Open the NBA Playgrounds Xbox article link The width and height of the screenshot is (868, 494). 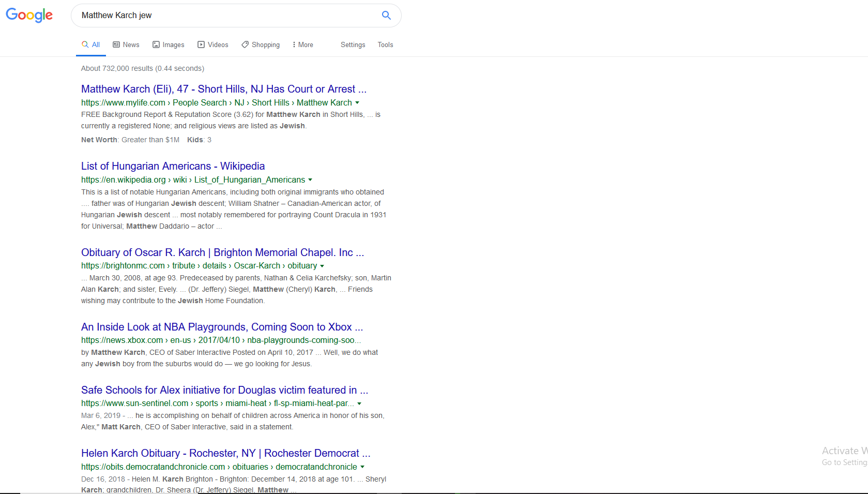(222, 327)
